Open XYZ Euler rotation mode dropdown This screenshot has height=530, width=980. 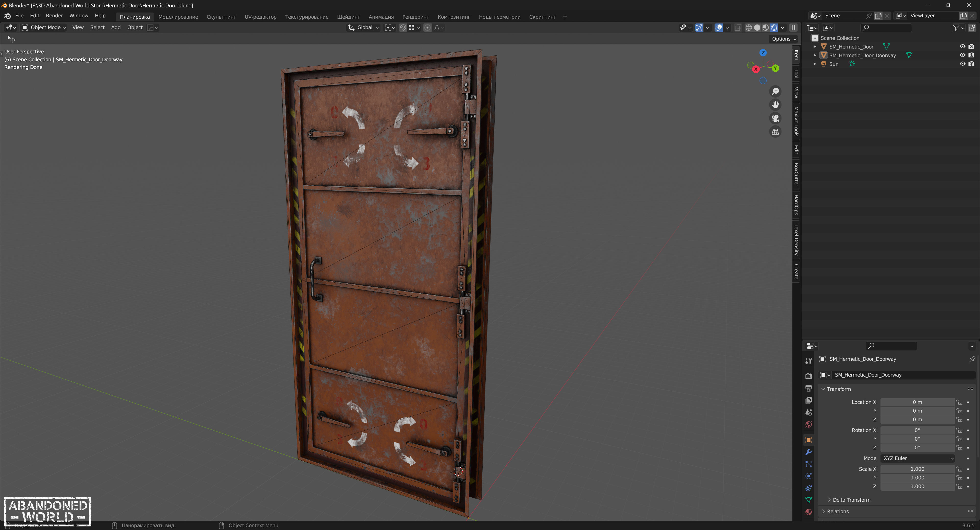pyautogui.click(x=917, y=459)
